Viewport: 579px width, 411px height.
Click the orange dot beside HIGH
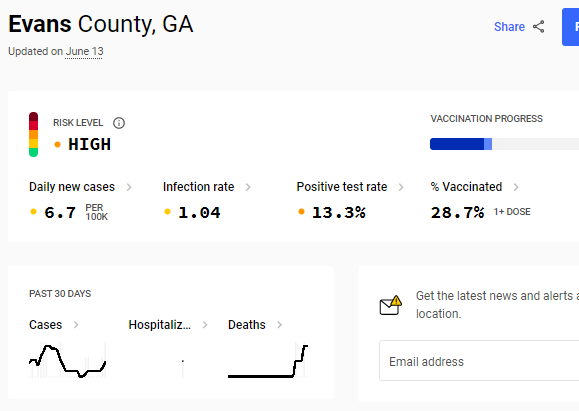pyautogui.click(x=57, y=144)
